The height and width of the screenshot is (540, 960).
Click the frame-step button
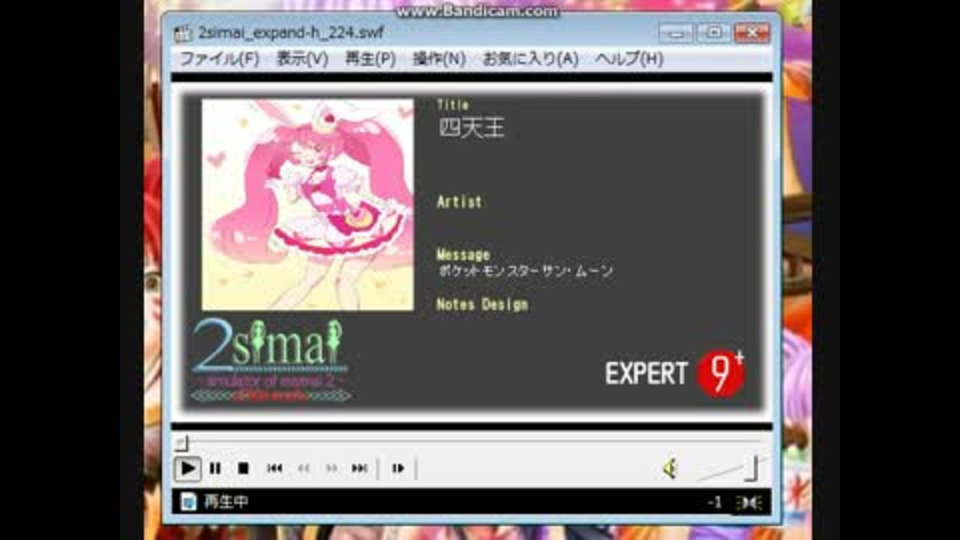pyautogui.click(x=398, y=468)
